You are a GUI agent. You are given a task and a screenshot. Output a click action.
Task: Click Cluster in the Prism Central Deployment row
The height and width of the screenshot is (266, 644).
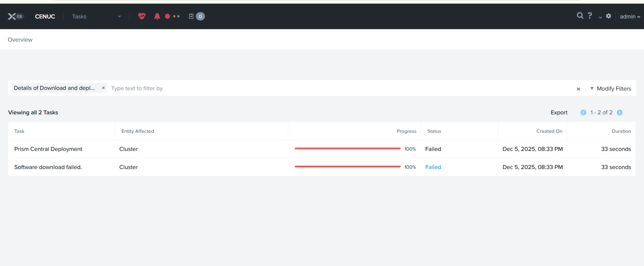click(129, 149)
